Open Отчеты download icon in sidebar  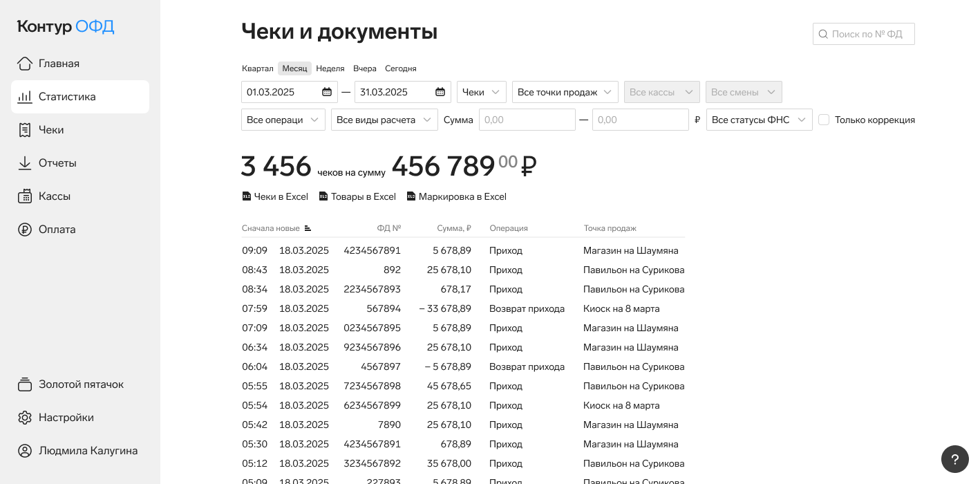(x=25, y=163)
